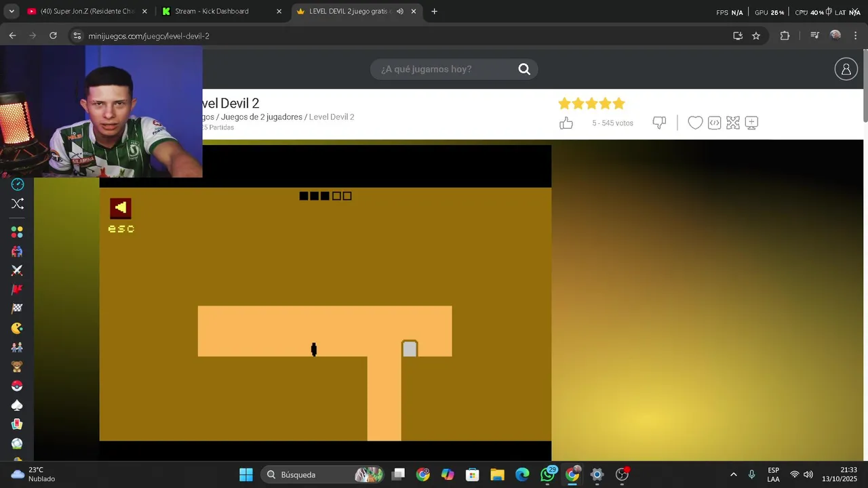868x488 pixels.
Task: Click the address bar URL
Action: tap(149, 36)
